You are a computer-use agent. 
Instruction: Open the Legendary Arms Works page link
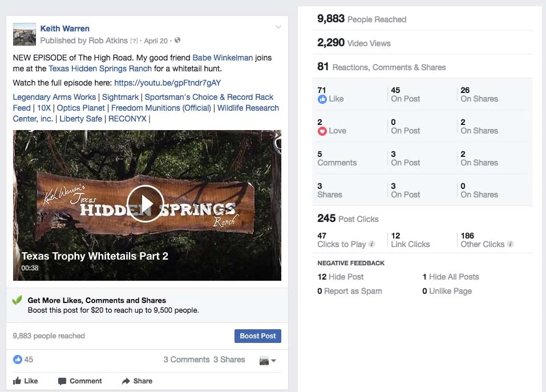coord(54,97)
